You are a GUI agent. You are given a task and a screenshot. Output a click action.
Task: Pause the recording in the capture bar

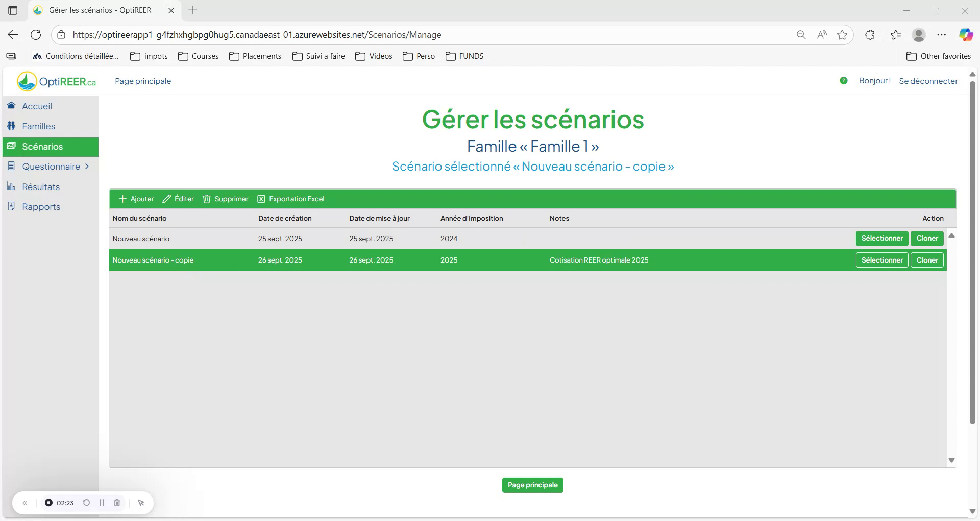[x=102, y=503]
